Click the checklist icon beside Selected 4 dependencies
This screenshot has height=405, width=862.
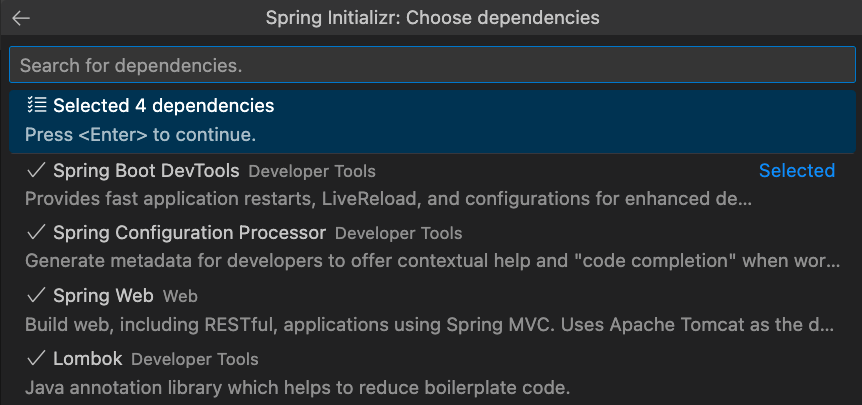[37, 105]
